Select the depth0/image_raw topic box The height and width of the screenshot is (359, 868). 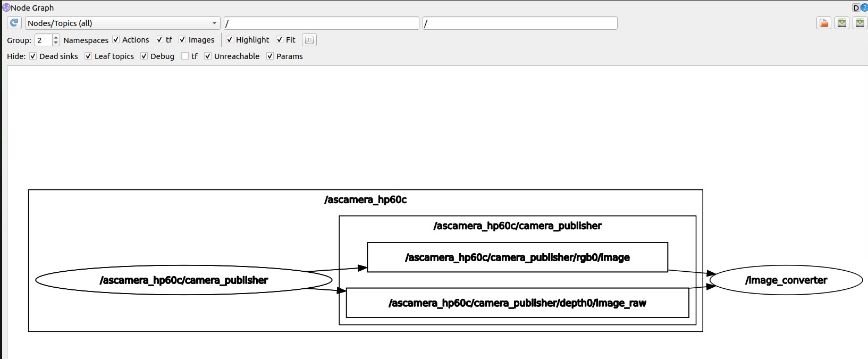517,303
